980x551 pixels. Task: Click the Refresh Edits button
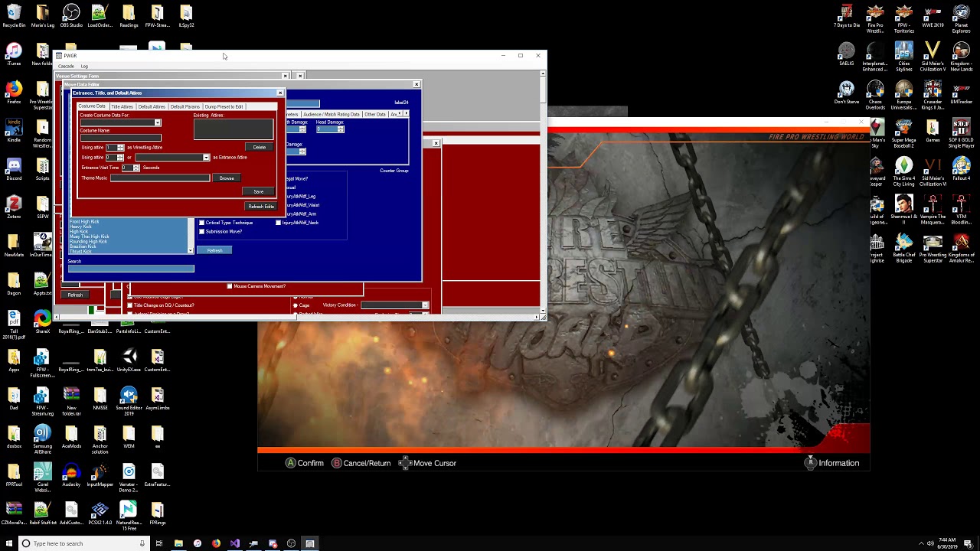click(261, 207)
